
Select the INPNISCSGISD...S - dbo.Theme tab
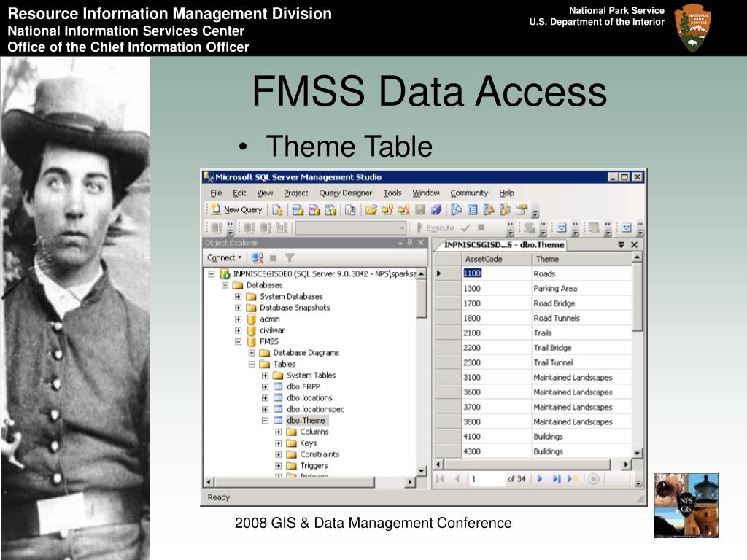coord(503,245)
